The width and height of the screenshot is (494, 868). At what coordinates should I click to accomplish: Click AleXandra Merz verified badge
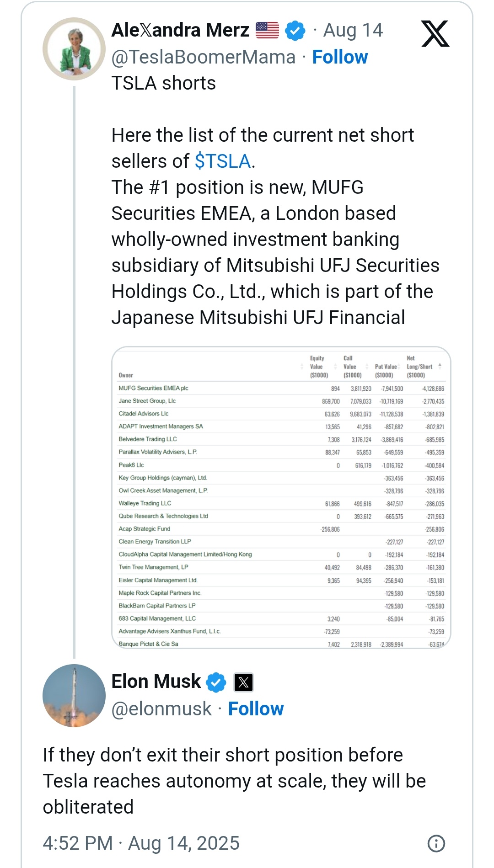point(295,31)
